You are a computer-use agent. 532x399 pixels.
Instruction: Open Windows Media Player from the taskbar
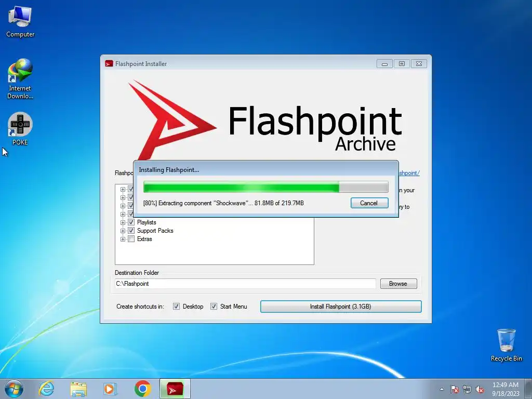click(110, 389)
